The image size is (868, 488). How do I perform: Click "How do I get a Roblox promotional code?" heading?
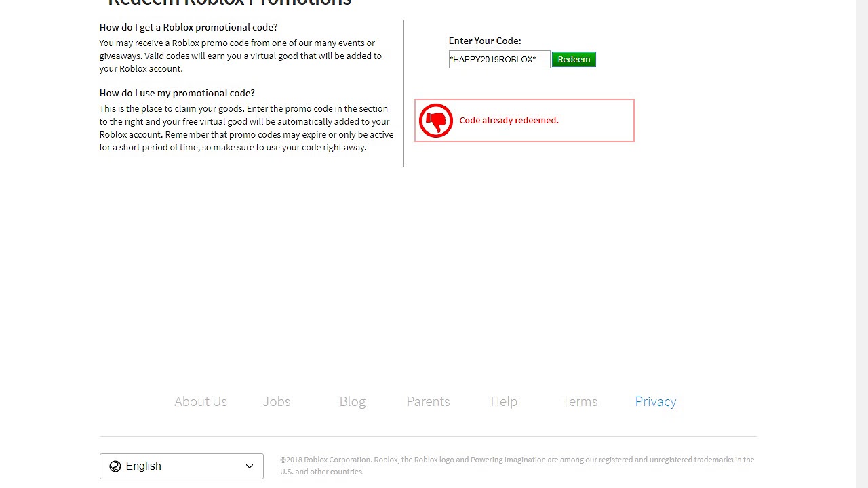189,27
